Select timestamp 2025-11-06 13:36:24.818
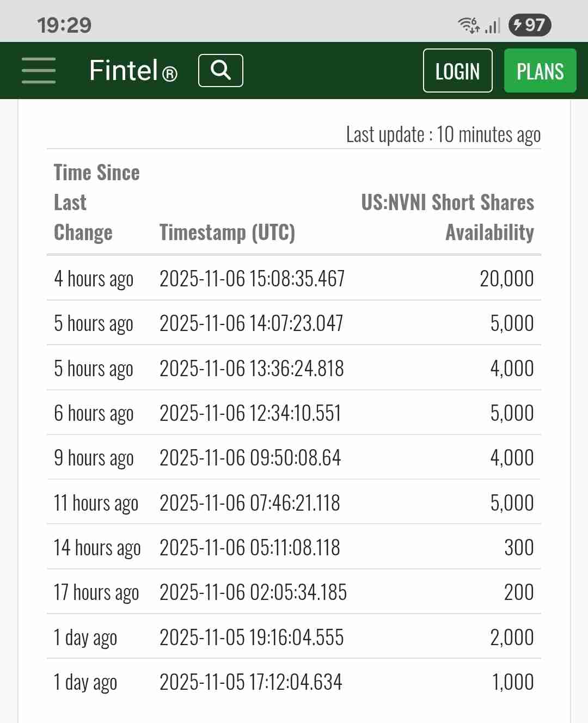This screenshot has width=588, height=723. tap(252, 369)
